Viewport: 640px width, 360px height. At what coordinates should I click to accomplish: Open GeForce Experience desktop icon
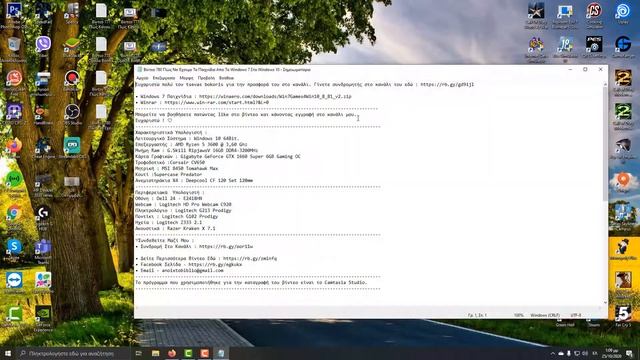(x=43, y=314)
